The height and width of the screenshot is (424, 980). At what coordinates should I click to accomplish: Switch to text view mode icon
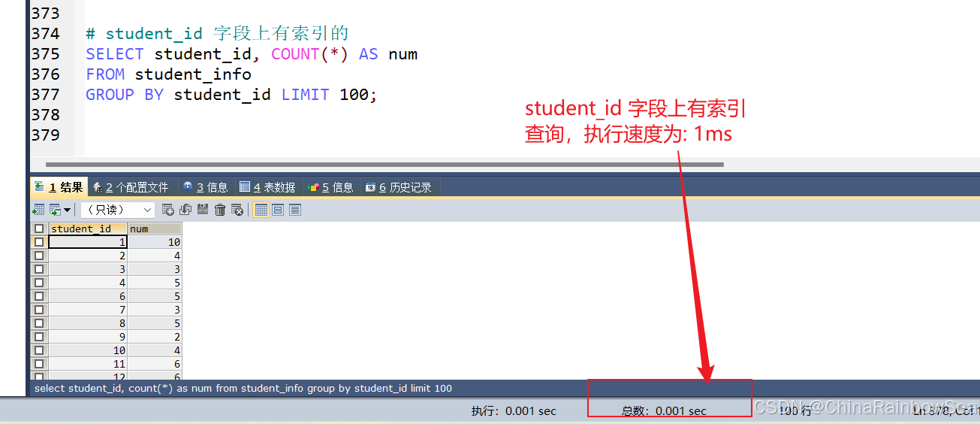tap(295, 210)
